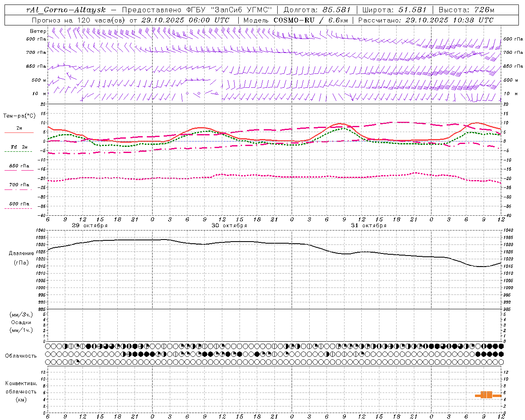Select the 30 октября date label
The width and height of the screenshot is (525, 420).
pos(229,226)
